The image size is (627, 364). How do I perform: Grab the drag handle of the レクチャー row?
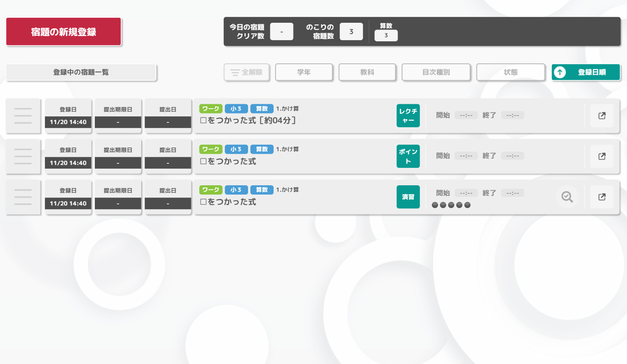[x=23, y=116]
